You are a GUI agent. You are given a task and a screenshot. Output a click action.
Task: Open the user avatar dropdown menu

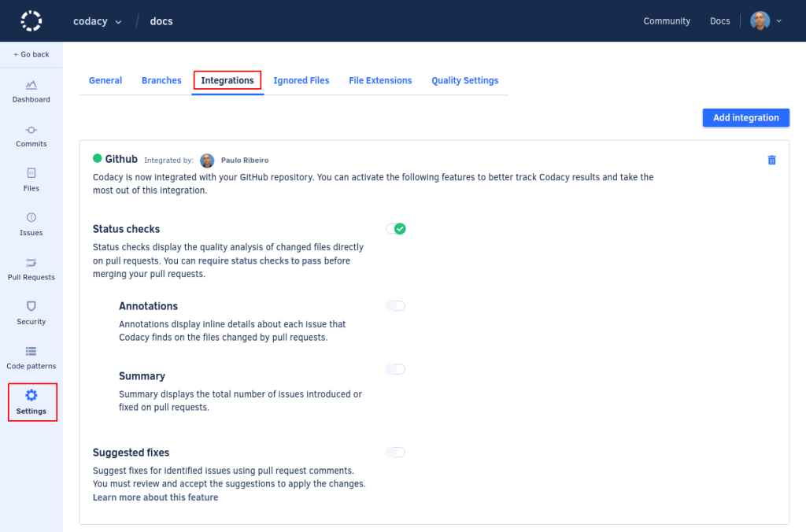coord(764,20)
